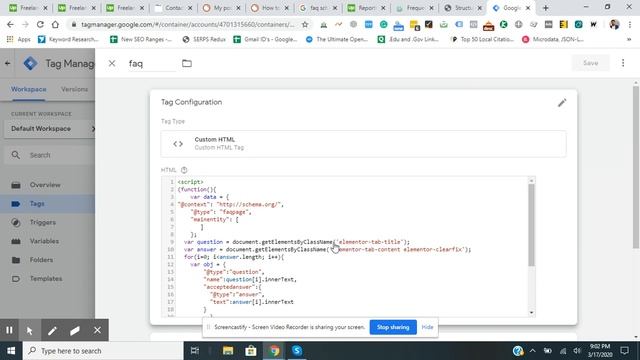The image size is (640, 360).
Task: Go back using Tag Manager arrow
Action: click(x=7, y=63)
